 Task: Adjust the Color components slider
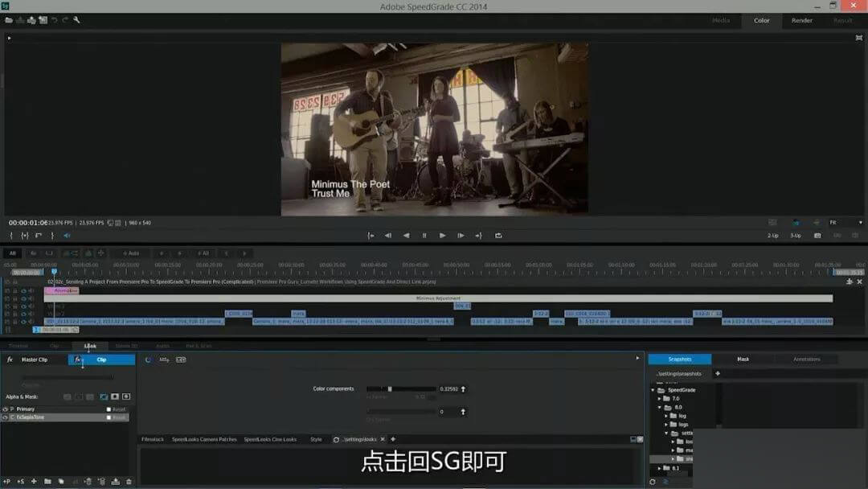tap(390, 389)
